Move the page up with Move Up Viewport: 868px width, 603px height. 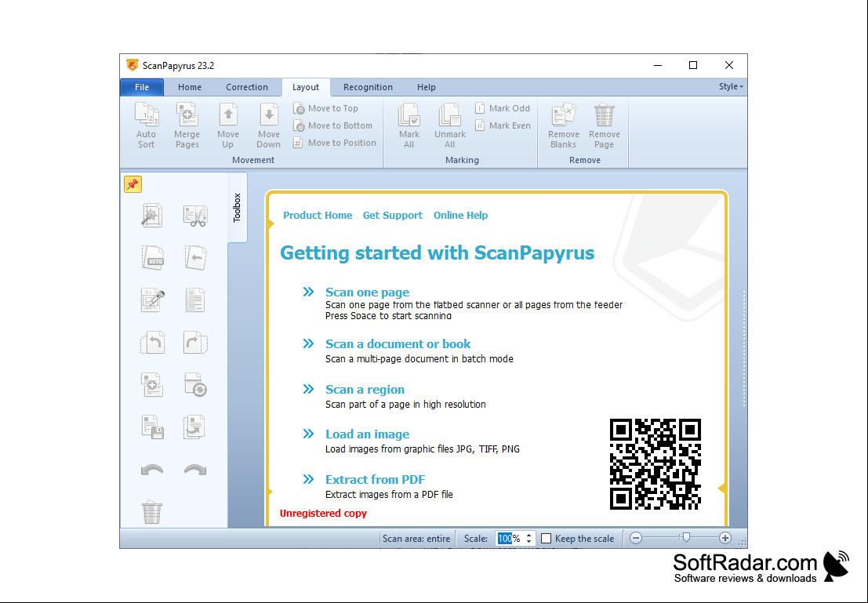coord(228,125)
